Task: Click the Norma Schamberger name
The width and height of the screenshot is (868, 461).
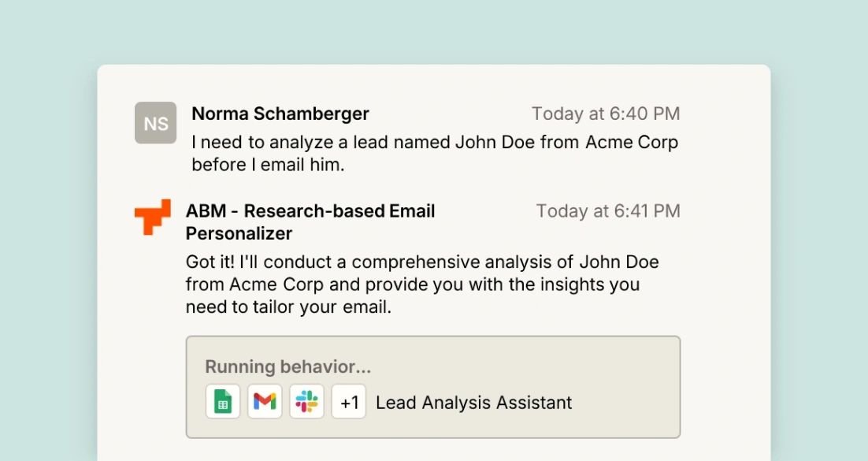Action: pos(280,113)
